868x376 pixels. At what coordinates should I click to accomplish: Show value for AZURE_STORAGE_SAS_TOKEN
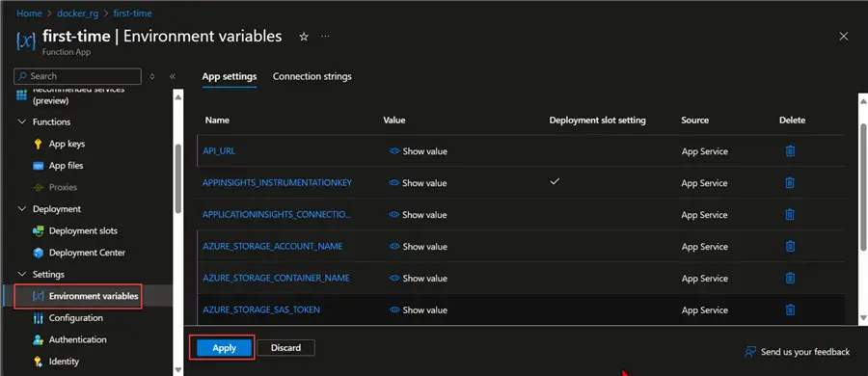pos(418,309)
